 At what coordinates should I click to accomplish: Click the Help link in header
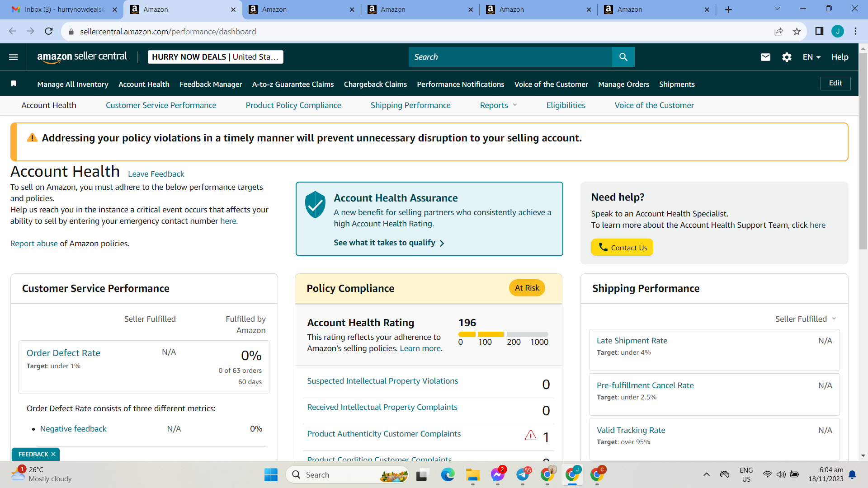click(x=840, y=57)
